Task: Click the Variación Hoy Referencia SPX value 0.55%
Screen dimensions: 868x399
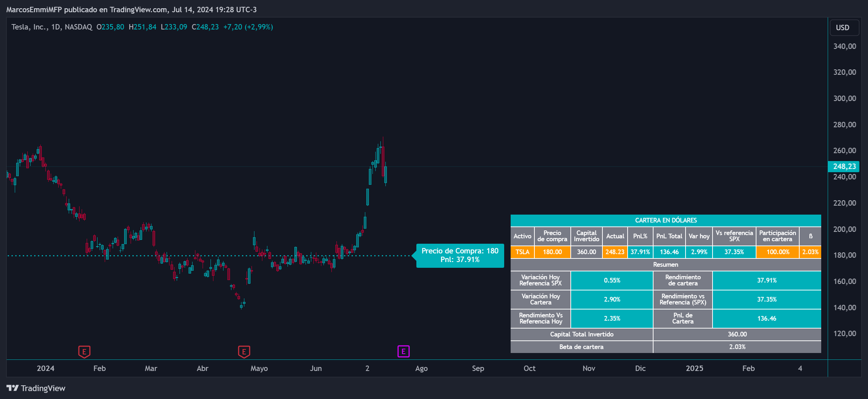Action: 612,280
